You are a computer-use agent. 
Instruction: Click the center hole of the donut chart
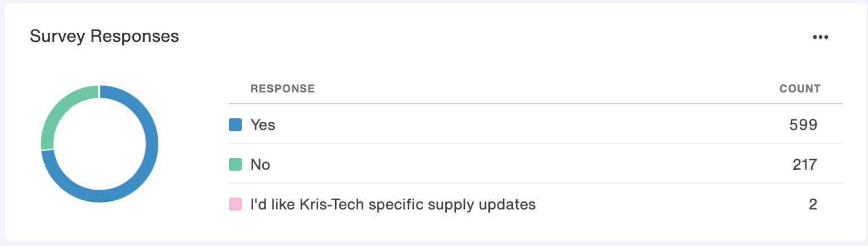point(99,143)
